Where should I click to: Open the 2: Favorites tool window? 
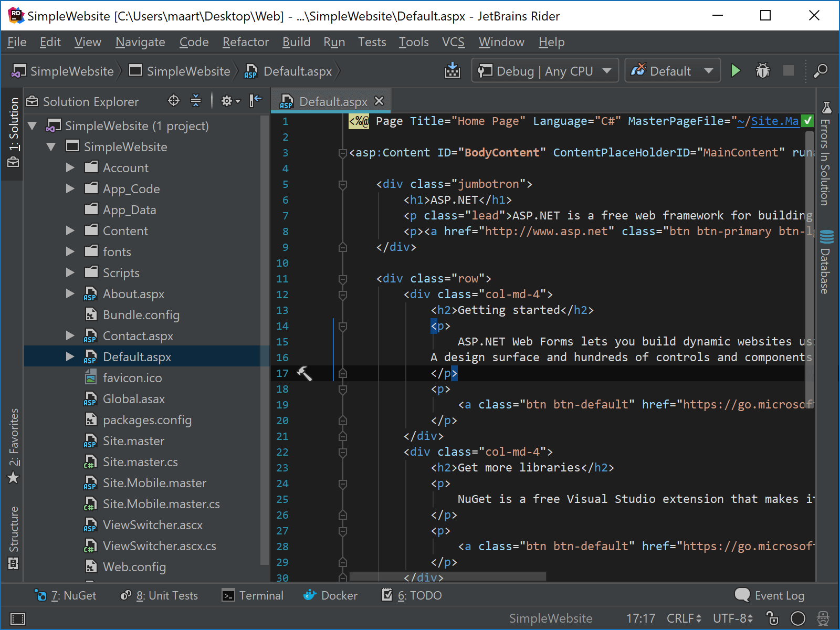click(14, 446)
